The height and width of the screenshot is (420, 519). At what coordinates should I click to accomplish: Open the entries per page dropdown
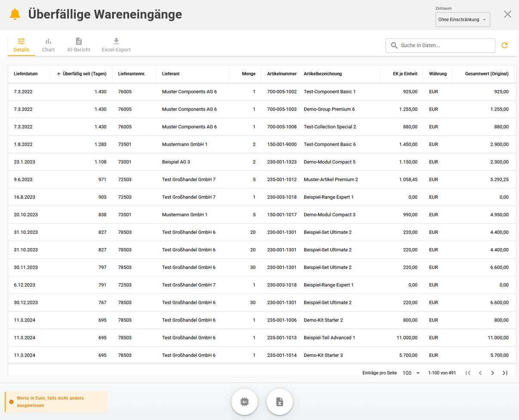coord(411,373)
